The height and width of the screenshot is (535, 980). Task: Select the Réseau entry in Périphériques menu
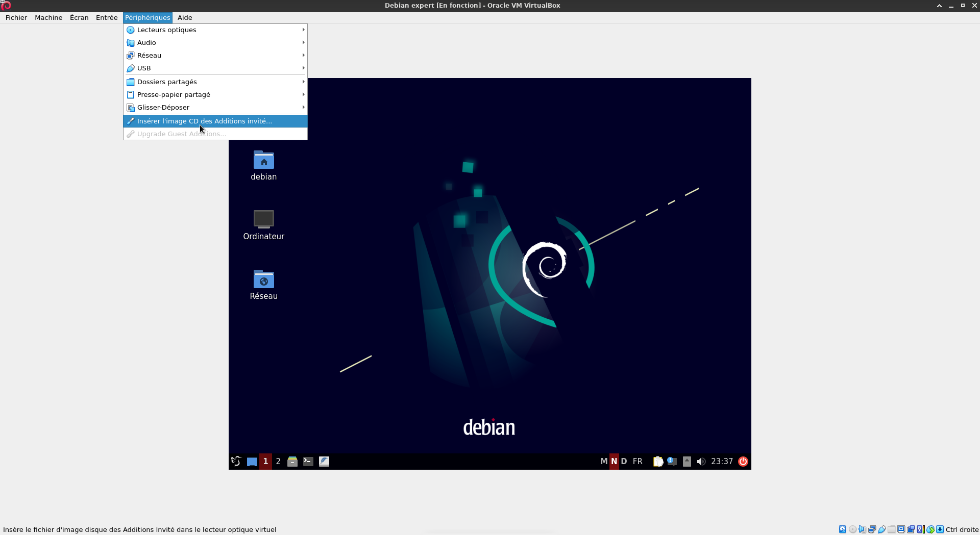(215, 55)
